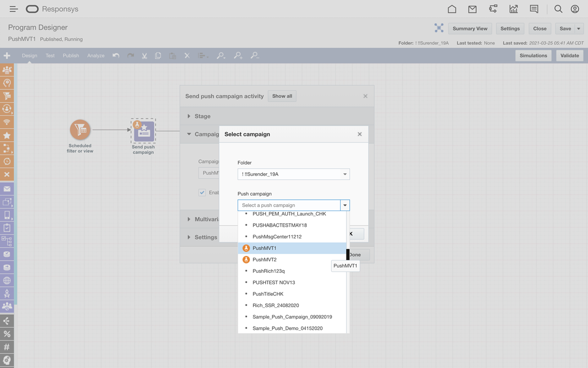The width and height of the screenshot is (588, 368).
Task: Open the Folder dropdown
Action: [293, 174]
